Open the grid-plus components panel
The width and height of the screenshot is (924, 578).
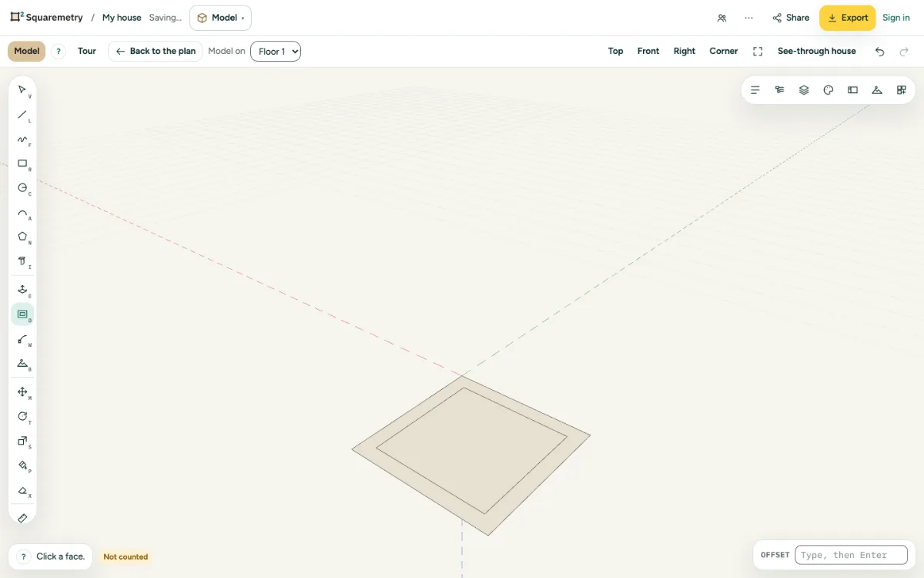tap(902, 90)
